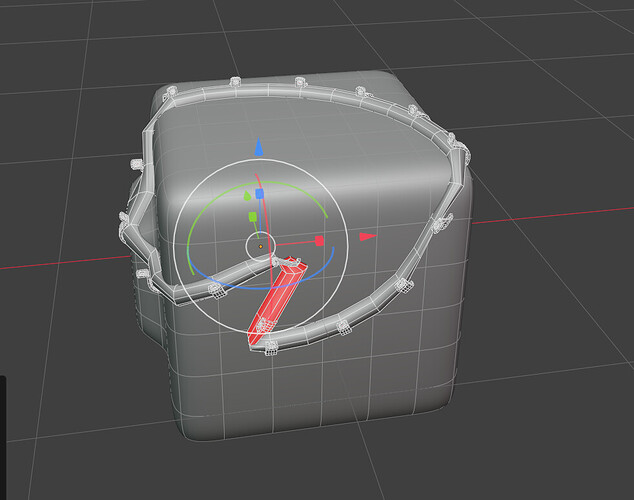Click the green Y-axis move cone
This screenshot has height=500, width=634.
[247, 196]
